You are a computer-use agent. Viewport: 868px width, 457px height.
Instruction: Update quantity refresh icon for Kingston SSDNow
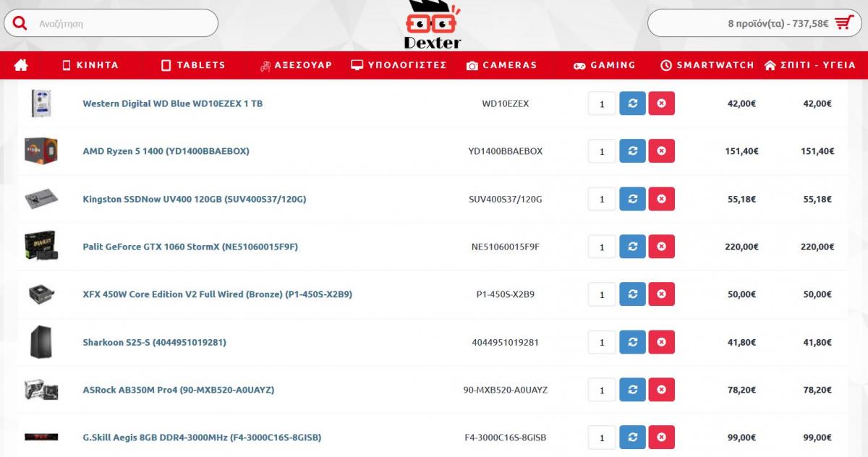point(632,199)
